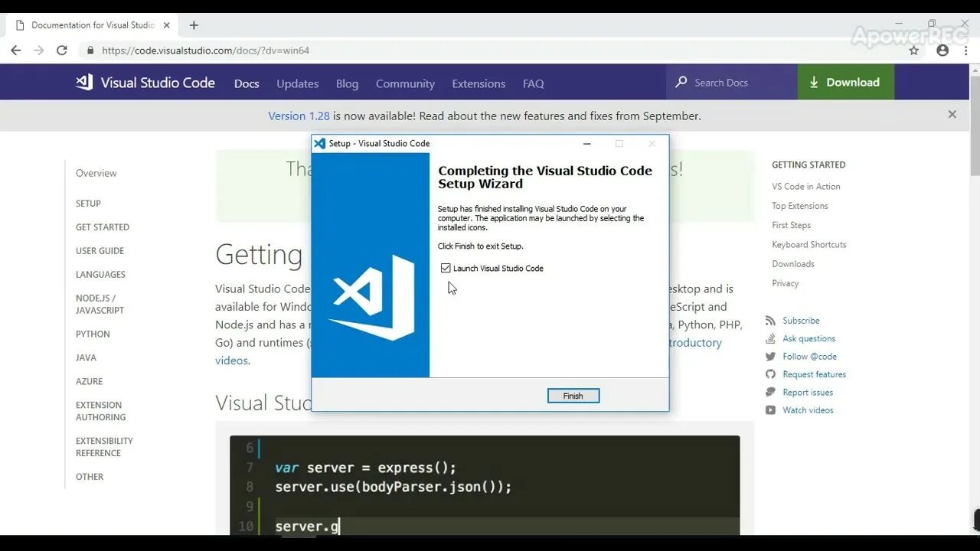Open VS Code in Action link
This screenshot has width=980, height=551.
806,186
